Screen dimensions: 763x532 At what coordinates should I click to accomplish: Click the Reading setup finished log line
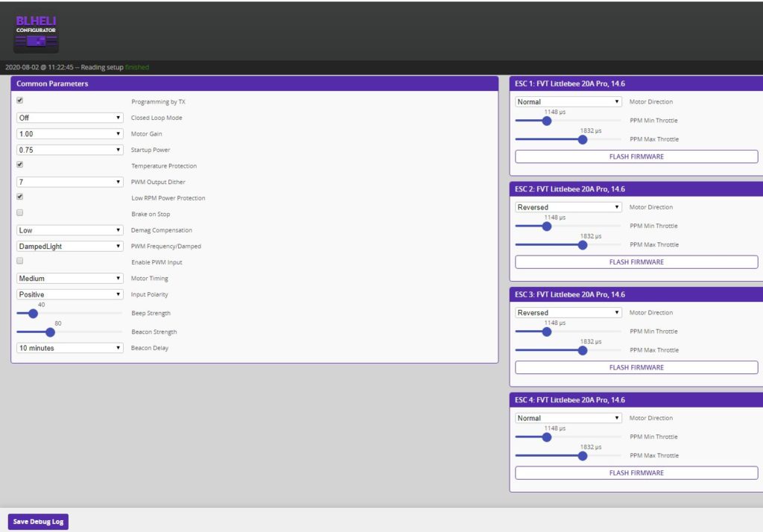(77, 67)
